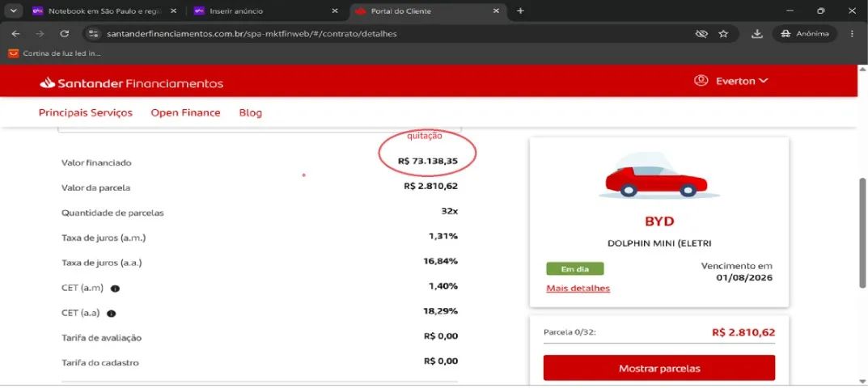Click the Em dia status badge

574,269
